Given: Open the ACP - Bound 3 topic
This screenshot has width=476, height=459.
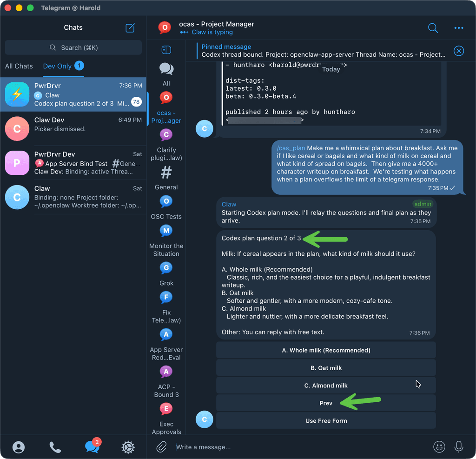Looking at the screenshot, I should coord(166,382).
